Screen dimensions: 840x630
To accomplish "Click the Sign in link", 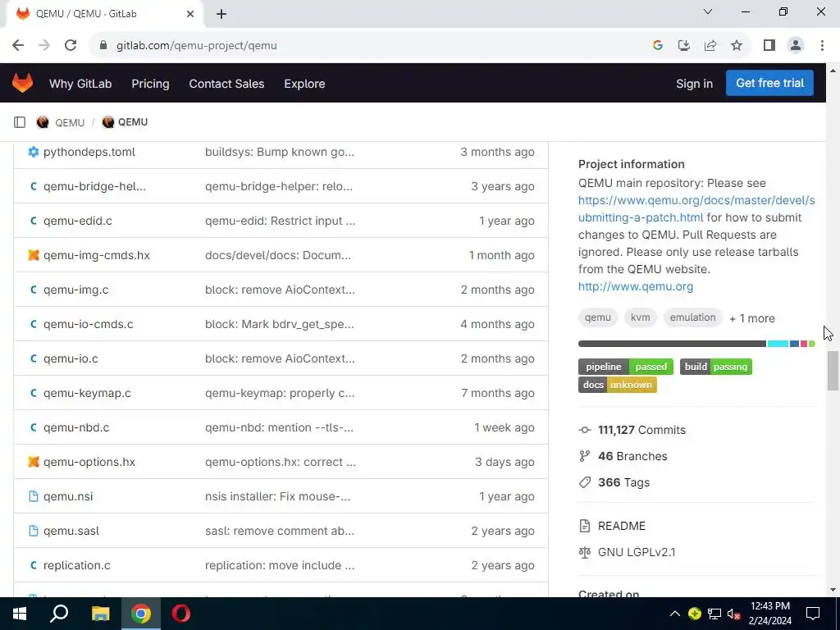I will (694, 84).
